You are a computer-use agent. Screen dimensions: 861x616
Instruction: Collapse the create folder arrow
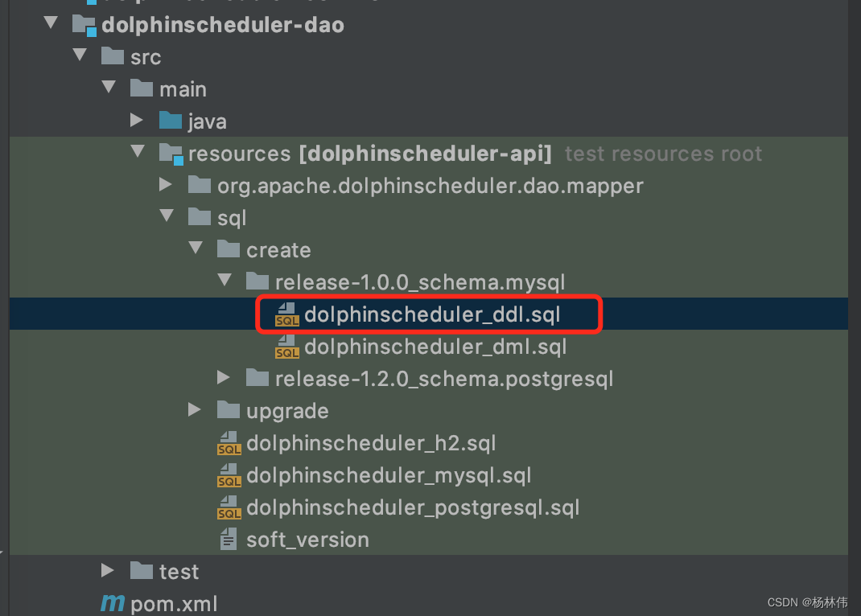(196, 248)
